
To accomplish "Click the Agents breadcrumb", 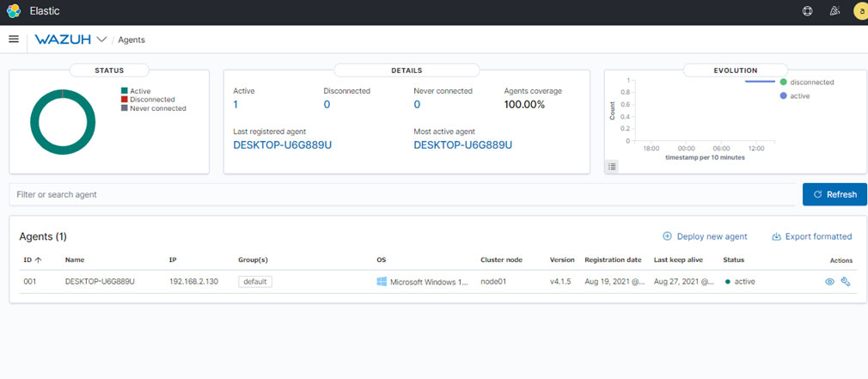I will [x=131, y=40].
